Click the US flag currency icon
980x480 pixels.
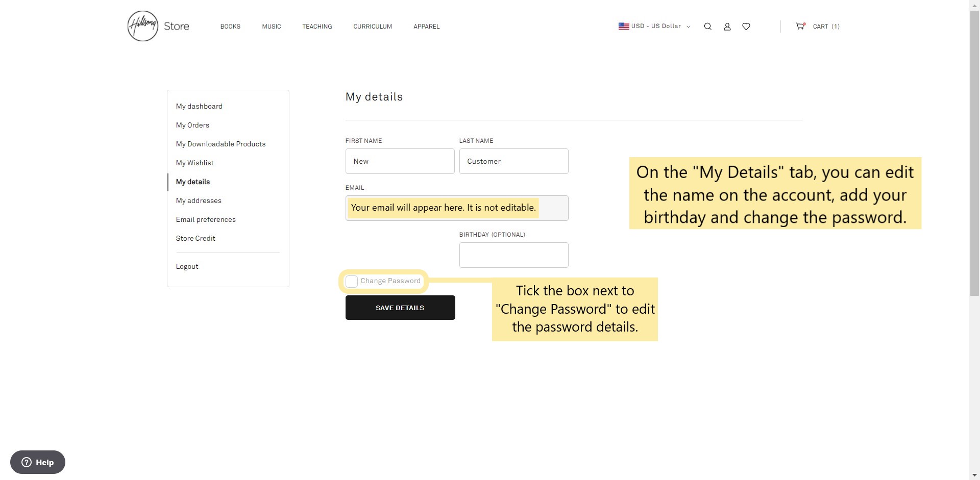coord(624,26)
